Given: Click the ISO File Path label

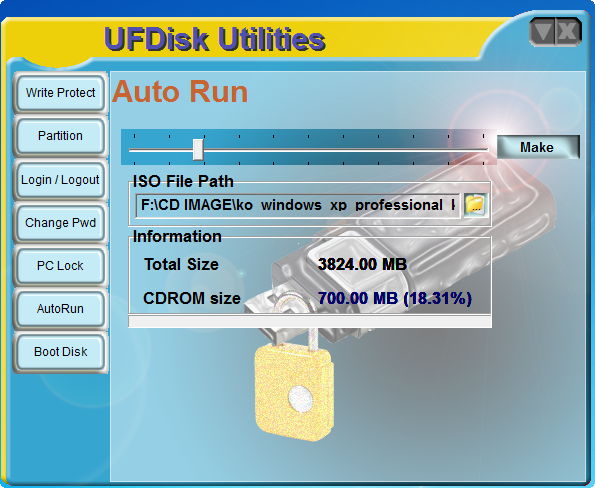Looking at the screenshot, I should click(x=183, y=181).
